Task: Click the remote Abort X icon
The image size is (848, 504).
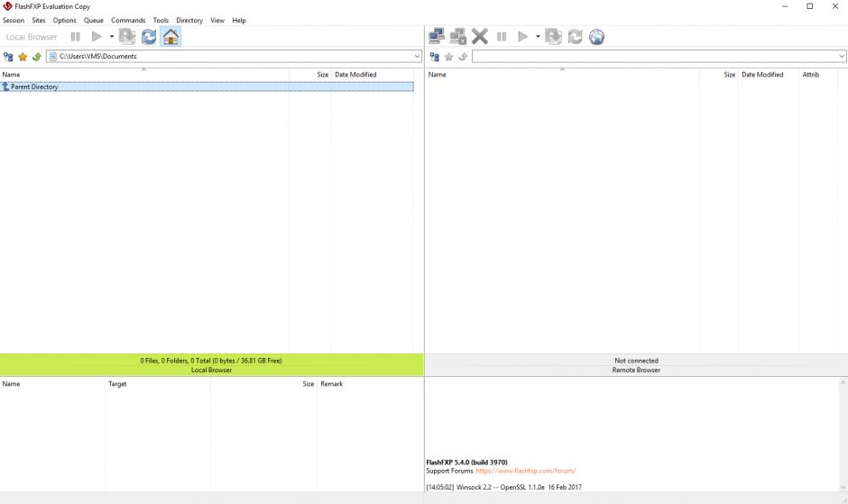Action: click(480, 37)
